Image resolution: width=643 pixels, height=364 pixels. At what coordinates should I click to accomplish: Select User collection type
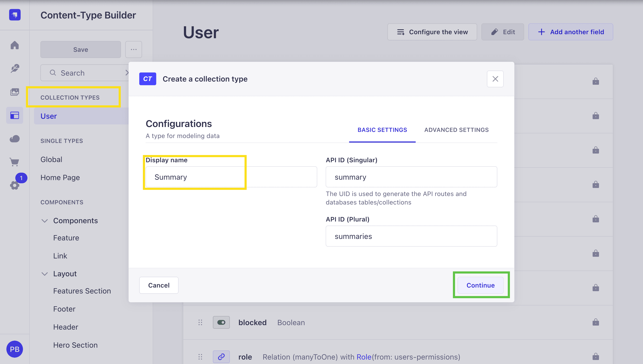coord(81,116)
